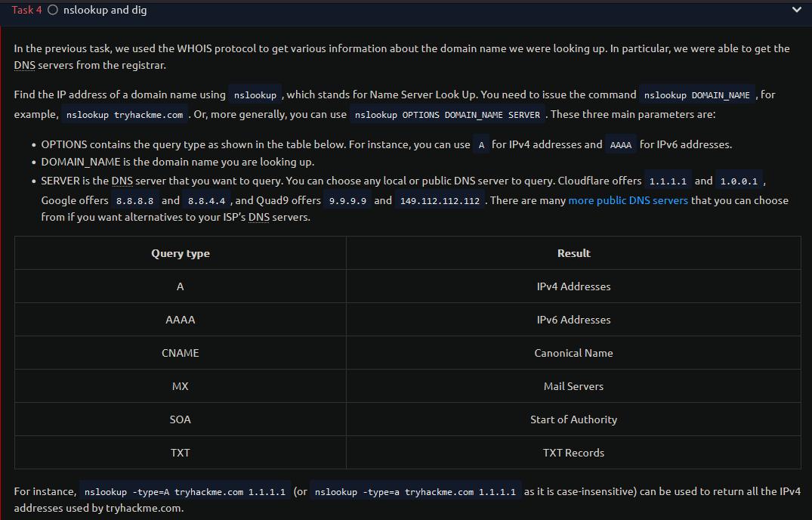Click the IPv4 Addresses result cell
812x520 pixels.
point(573,286)
